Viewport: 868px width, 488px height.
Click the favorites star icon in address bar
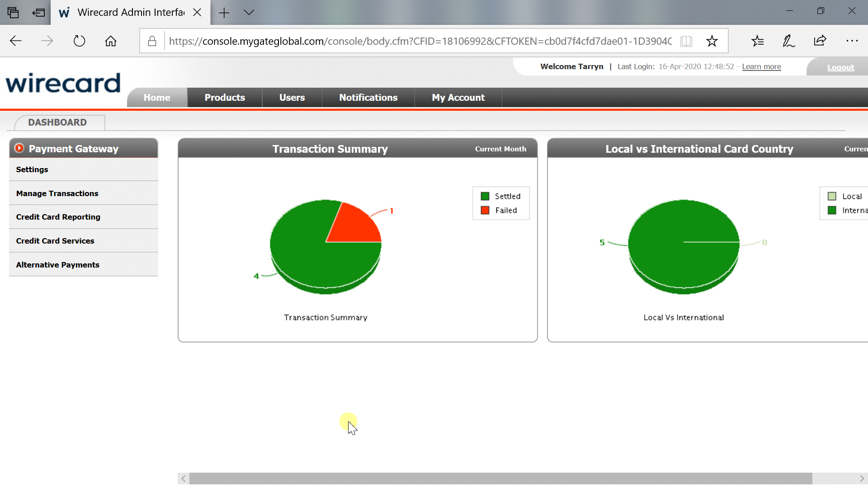(712, 41)
